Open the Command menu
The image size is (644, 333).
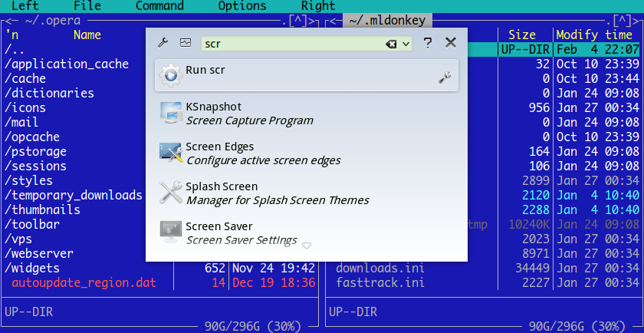(159, 6)
